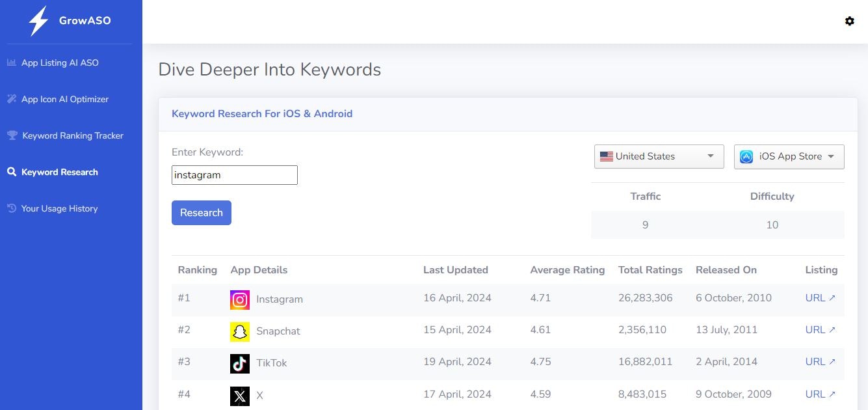This screenshot has width=868, height=410.
Task: View Your Usage History
Action: pos(59,208)
